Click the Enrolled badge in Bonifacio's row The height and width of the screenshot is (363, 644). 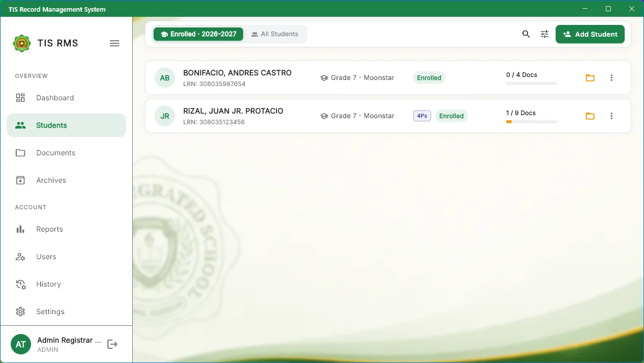[429, 78]
